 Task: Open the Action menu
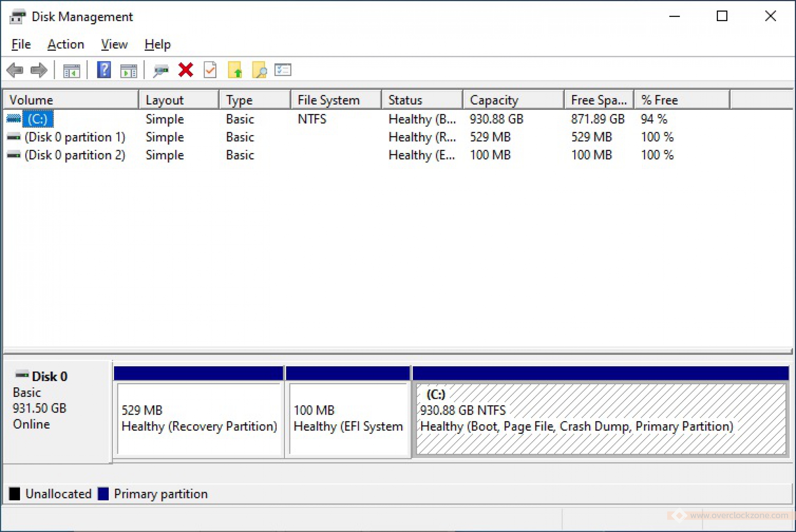click(66, 44)
